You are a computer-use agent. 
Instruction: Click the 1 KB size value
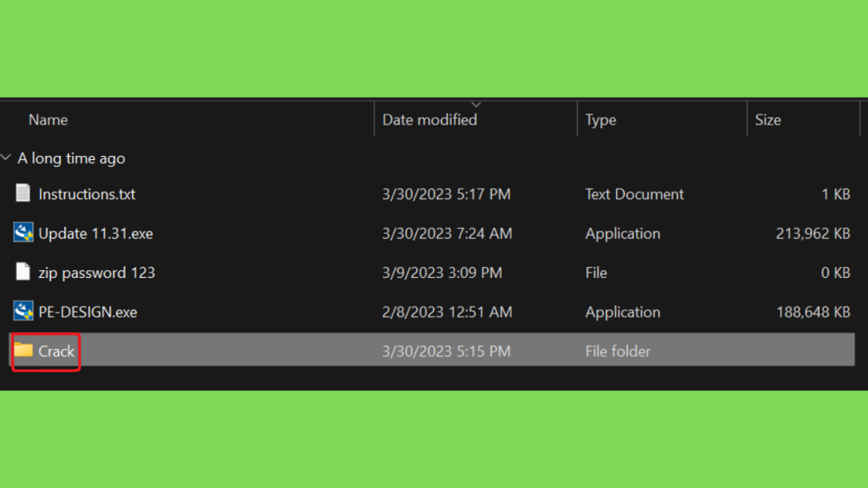(835, 194)
